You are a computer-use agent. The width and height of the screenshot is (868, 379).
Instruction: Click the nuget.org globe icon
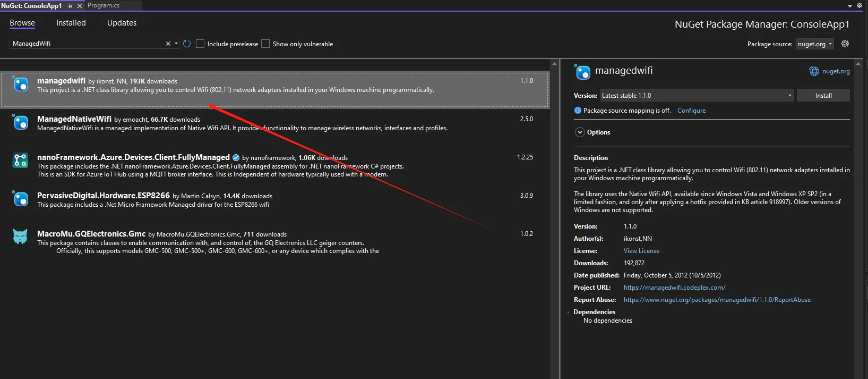(814, 71)
